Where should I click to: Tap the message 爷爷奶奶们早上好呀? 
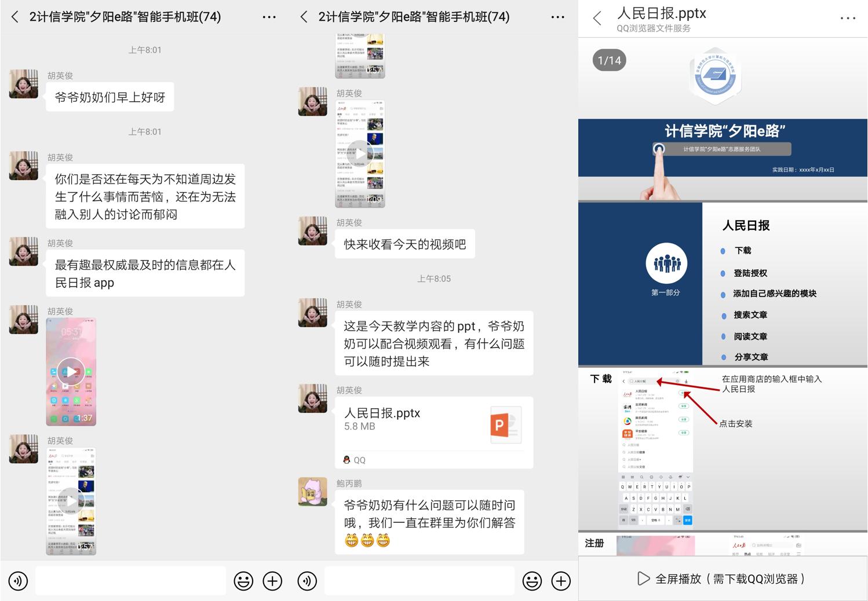pos(110,97)
